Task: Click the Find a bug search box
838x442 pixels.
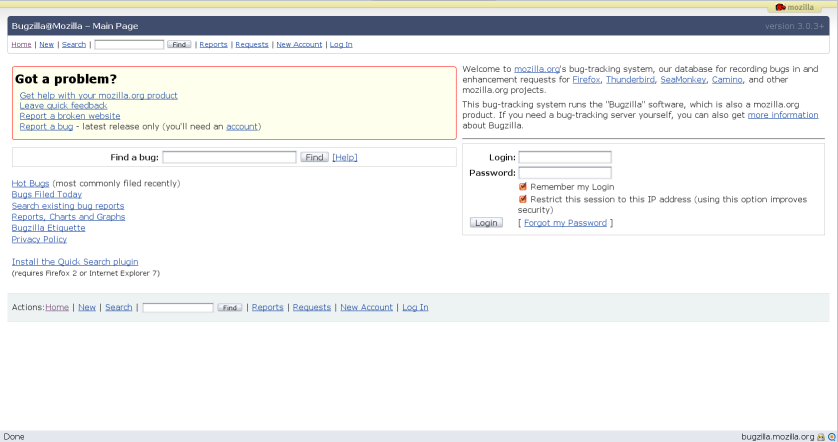Action: [229, 158]
